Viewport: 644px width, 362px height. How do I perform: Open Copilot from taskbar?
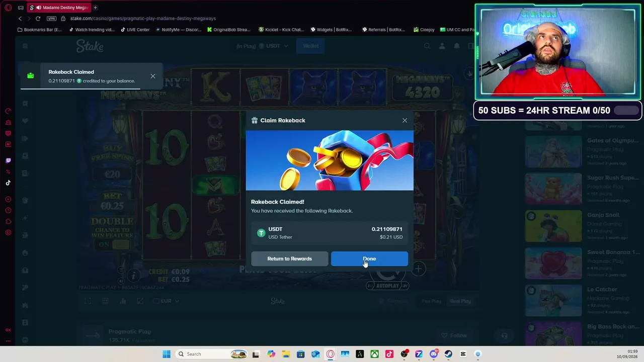[271, 354]
